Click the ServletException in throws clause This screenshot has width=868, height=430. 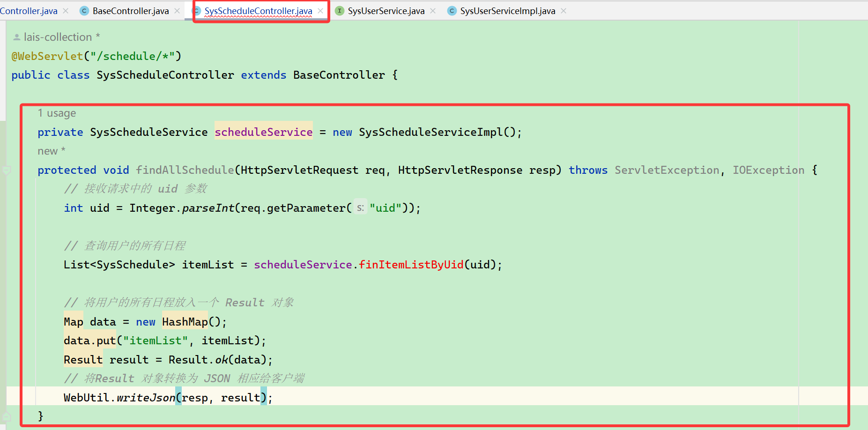point(667,170)
